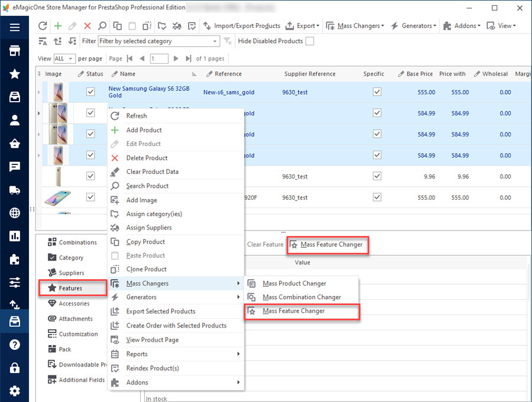
Task: Open the bar chart reports icon in sidebar
Action: (15, 236)
